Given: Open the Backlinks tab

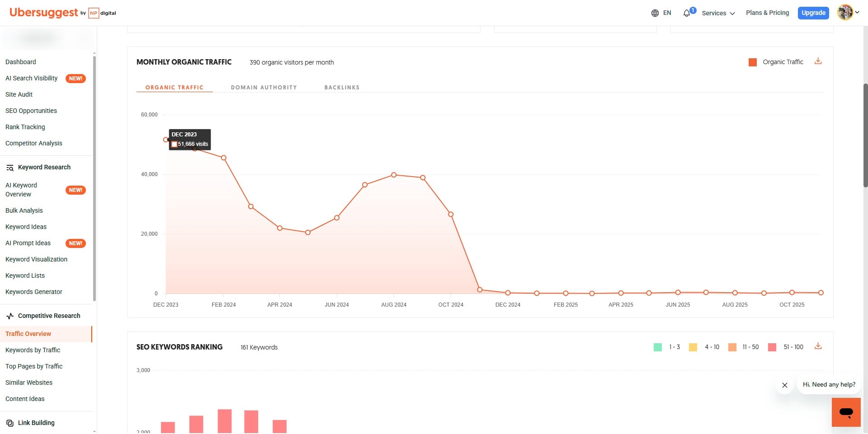Looking at the screenshot, I should [342, 87].
